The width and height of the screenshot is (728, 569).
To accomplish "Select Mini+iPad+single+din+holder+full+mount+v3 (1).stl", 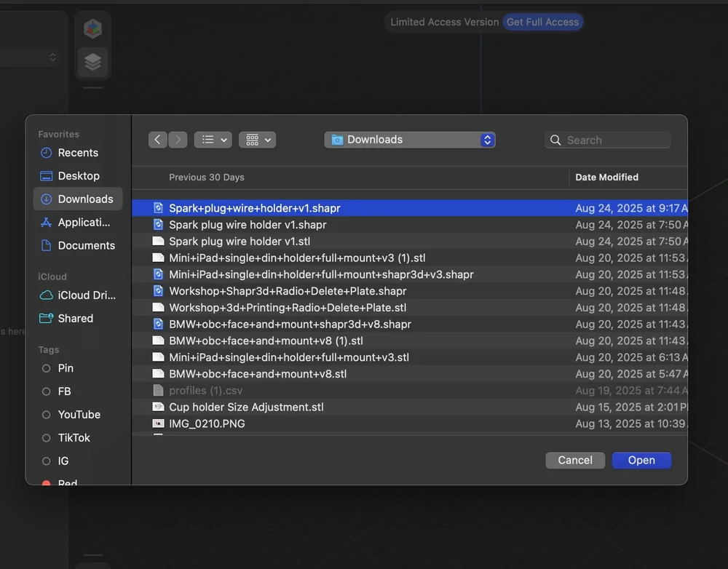I will (409, 258).
